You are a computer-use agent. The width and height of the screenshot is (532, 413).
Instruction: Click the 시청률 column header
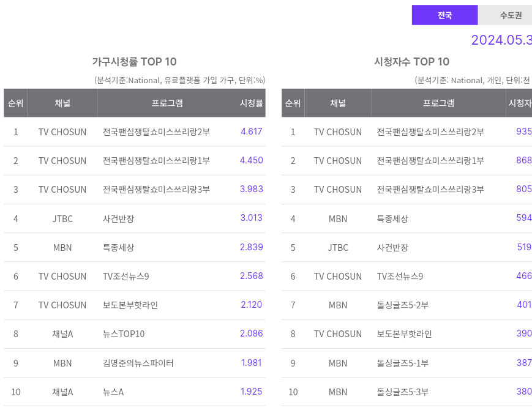click(x=252, y=103)
